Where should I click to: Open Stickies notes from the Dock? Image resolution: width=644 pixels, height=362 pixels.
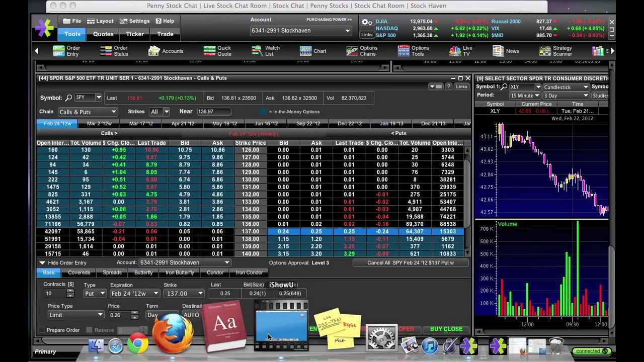338,328
